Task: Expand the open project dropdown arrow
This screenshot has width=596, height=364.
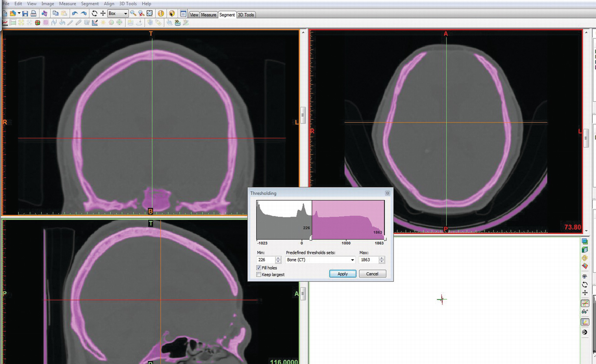Action: coord(19,14)
